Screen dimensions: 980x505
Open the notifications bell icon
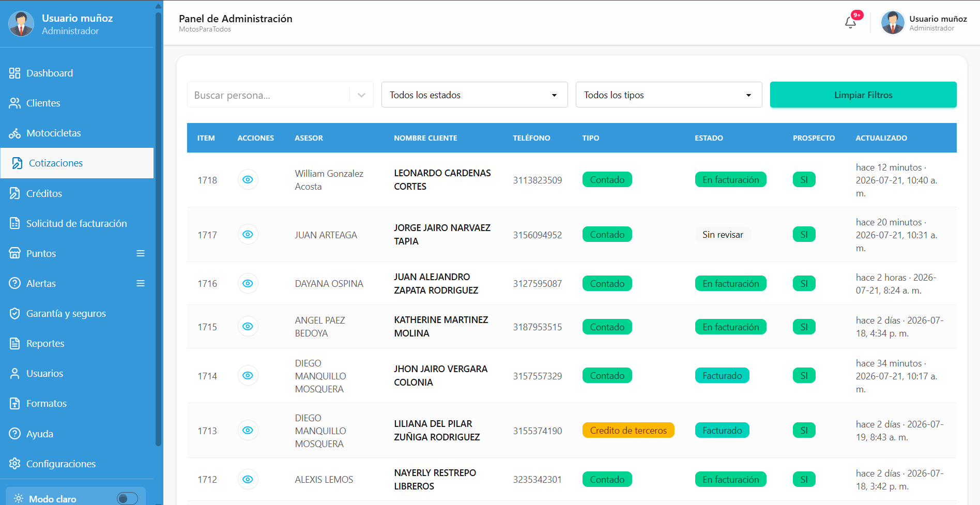850,22
